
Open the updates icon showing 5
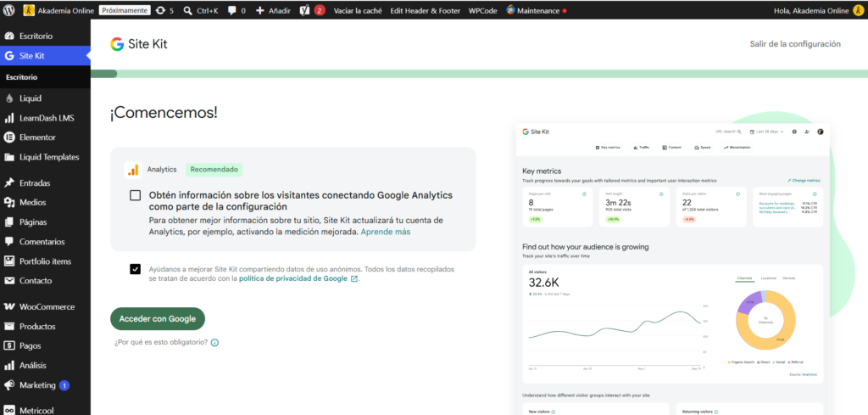[160, 10]
